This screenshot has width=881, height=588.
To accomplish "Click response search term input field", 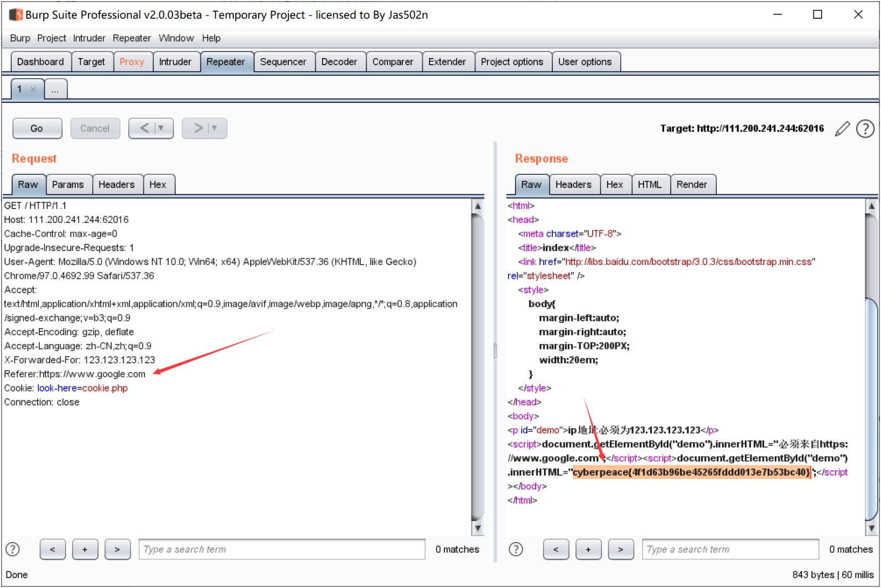I will tap(730, 549).
